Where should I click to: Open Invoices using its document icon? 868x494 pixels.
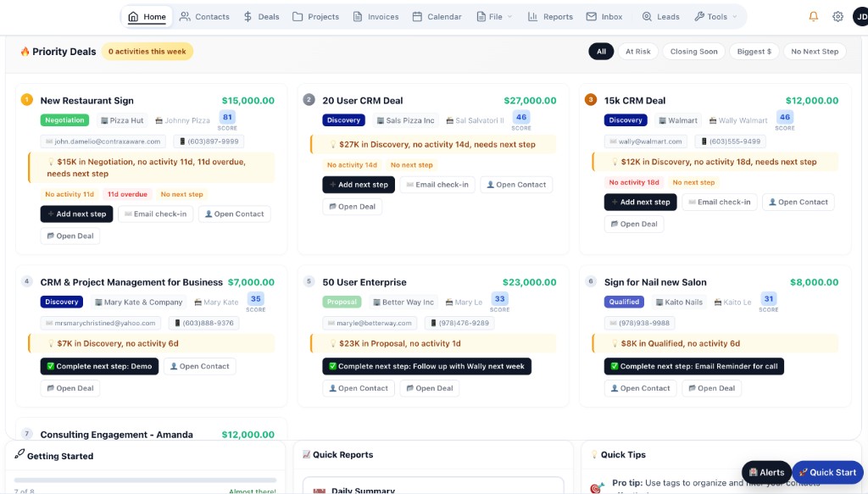(357, 16)
